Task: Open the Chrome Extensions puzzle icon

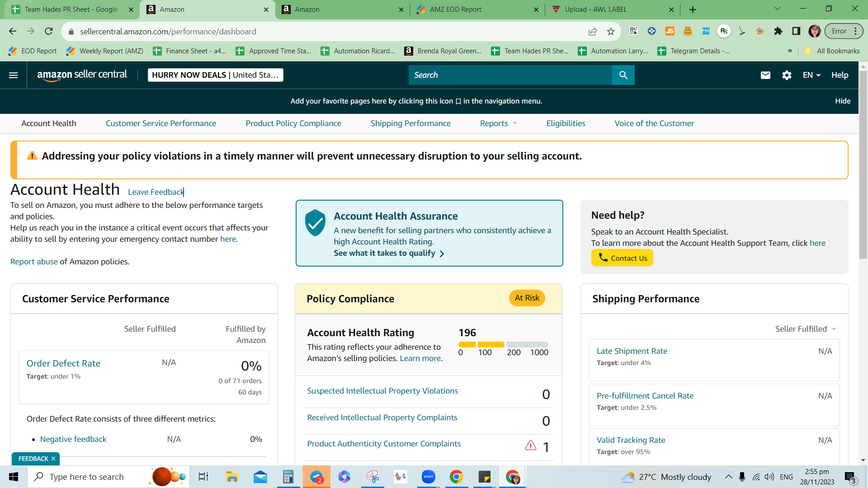Action: coord(778,31)
